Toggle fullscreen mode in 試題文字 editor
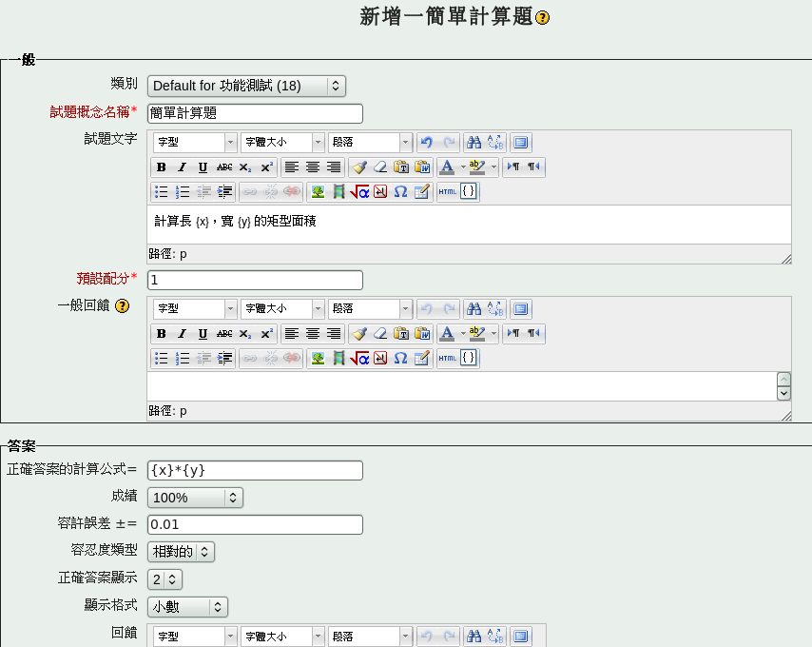Viewport: 812px width, 647px height. coord(520,143)
